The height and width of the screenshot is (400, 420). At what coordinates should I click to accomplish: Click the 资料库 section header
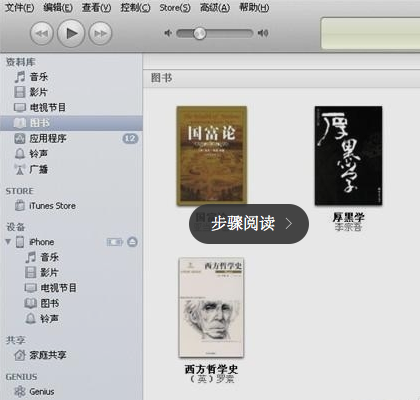[20, 62]
